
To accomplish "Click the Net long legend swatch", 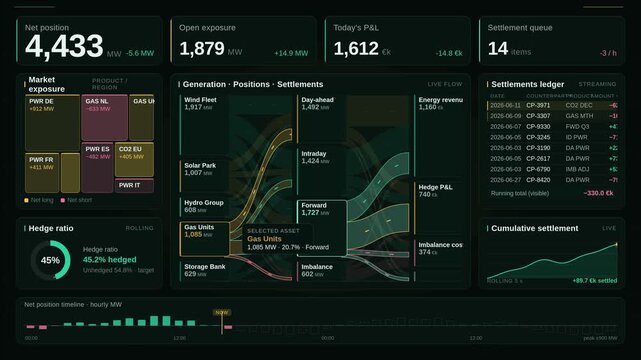I will click(x=27, y=200).
